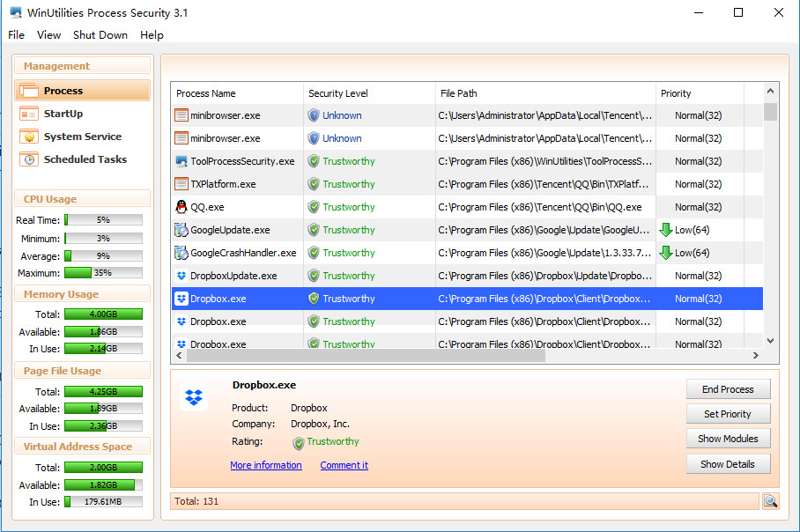The height and width of the screenshot is (532, 800).
Task: Select the System Service section
Action: [x=83, y=137]
